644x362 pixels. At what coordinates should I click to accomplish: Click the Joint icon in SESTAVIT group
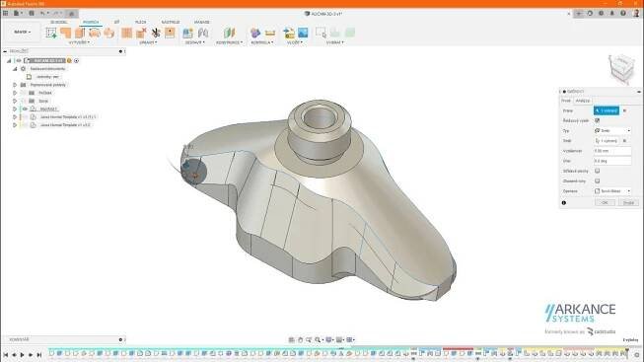203,33
